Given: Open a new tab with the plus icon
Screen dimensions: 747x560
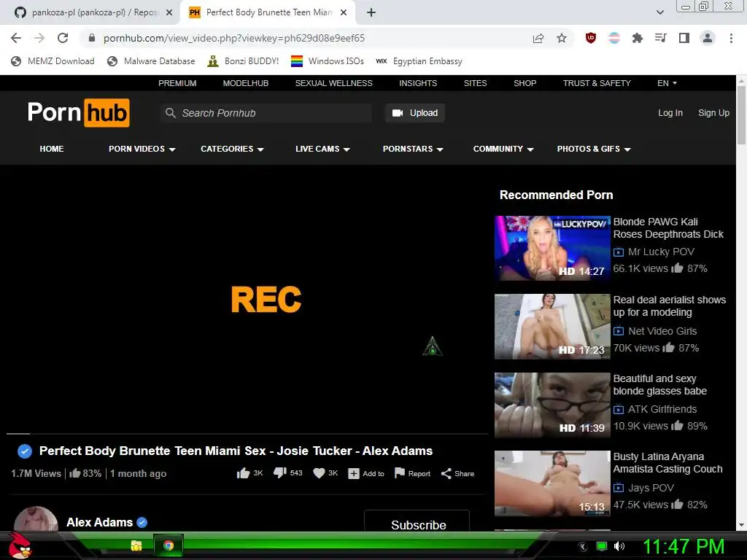Looking at the screenshot, I should click(x=371, y=13).
